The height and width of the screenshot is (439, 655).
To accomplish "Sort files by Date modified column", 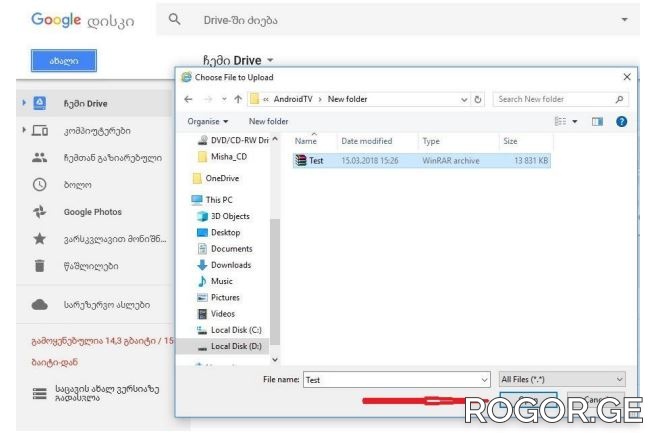I will tap(367, 141).
